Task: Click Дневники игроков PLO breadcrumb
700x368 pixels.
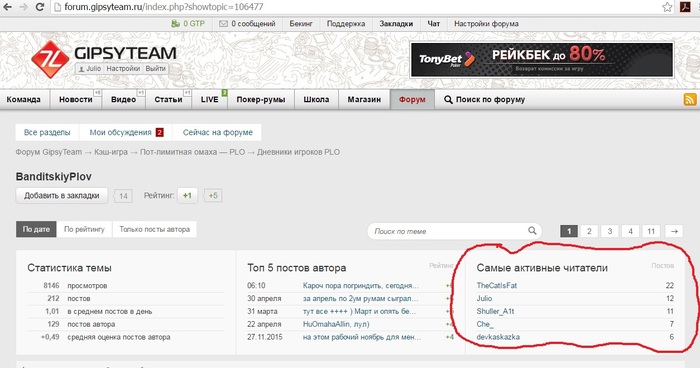Action: (x=298, y=152)
